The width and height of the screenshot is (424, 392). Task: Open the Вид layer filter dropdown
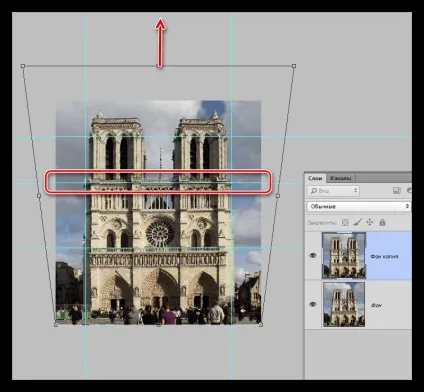333,191
